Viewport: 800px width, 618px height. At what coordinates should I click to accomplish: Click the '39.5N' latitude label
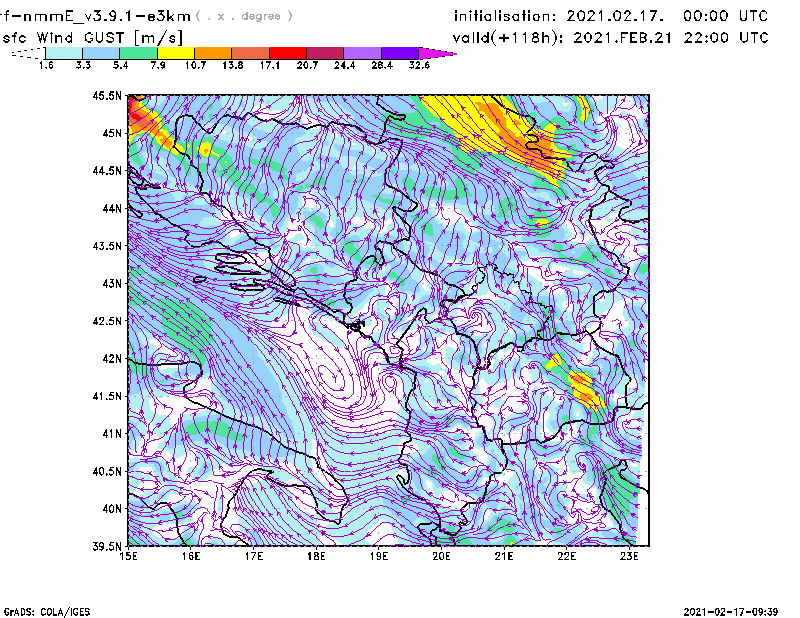click(x=107, y=546)
